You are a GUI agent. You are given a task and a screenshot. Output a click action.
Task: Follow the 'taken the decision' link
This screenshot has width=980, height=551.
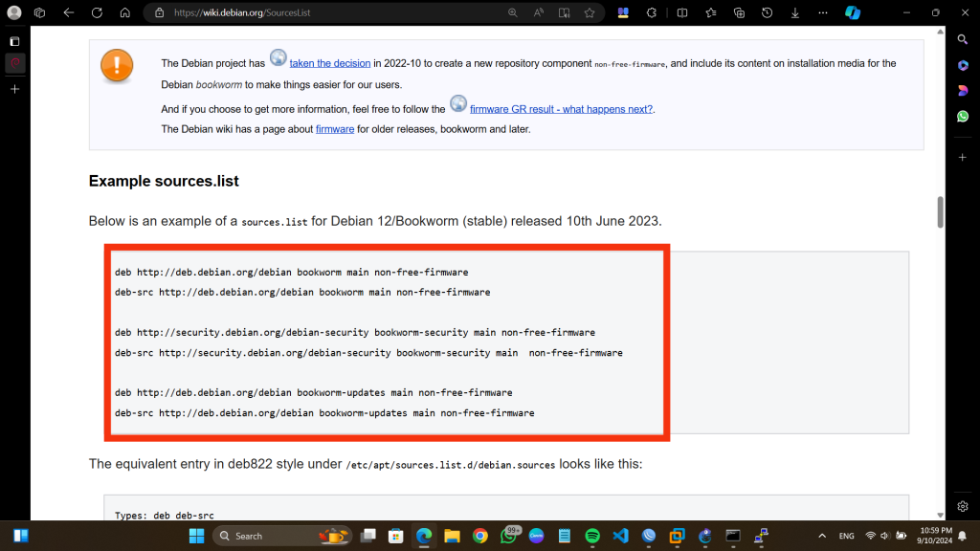[x=329, y=63]
